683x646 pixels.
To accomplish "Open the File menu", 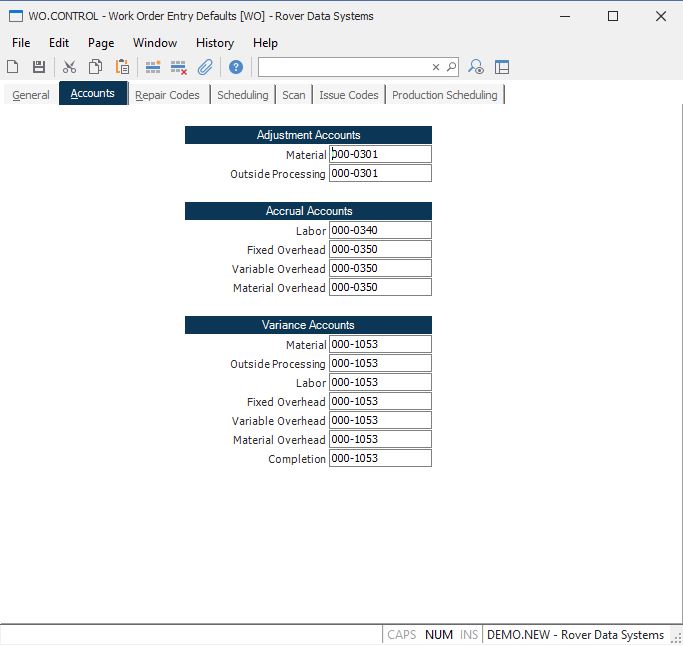I will [21, 43].
